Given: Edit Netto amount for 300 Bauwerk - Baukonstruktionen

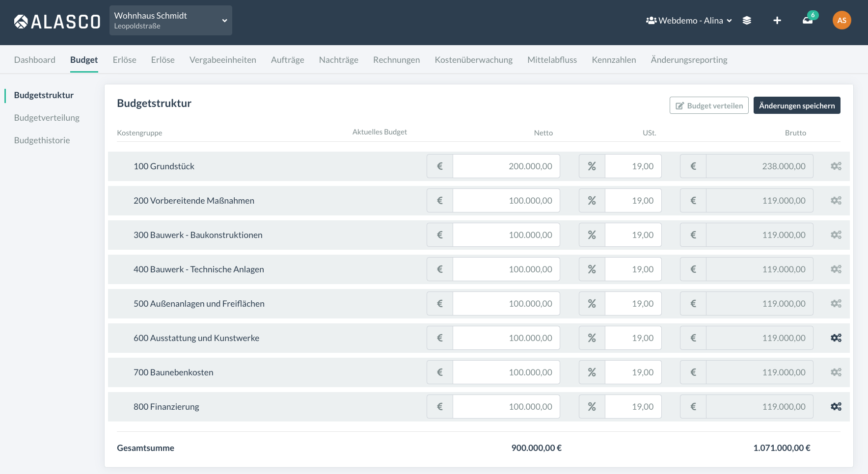Looking at the screenshot, I should pos(506,235).
